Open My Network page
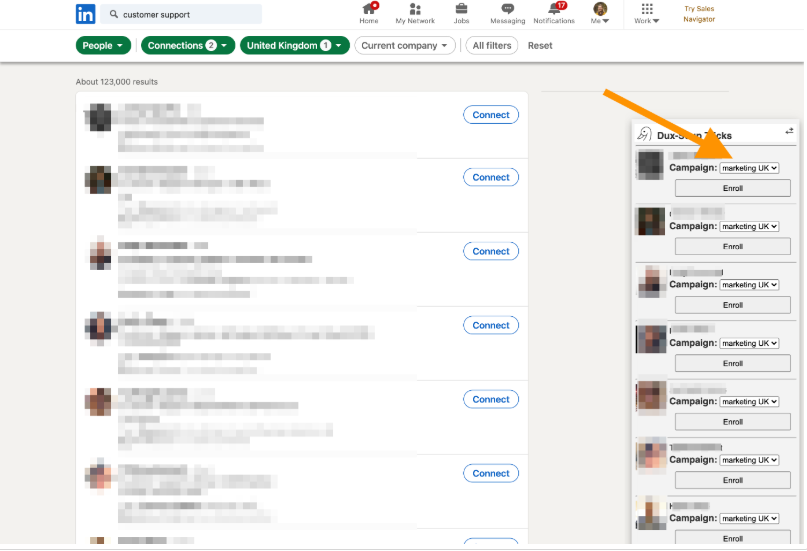This screenshot has width=807, height=551. point(415,14)
